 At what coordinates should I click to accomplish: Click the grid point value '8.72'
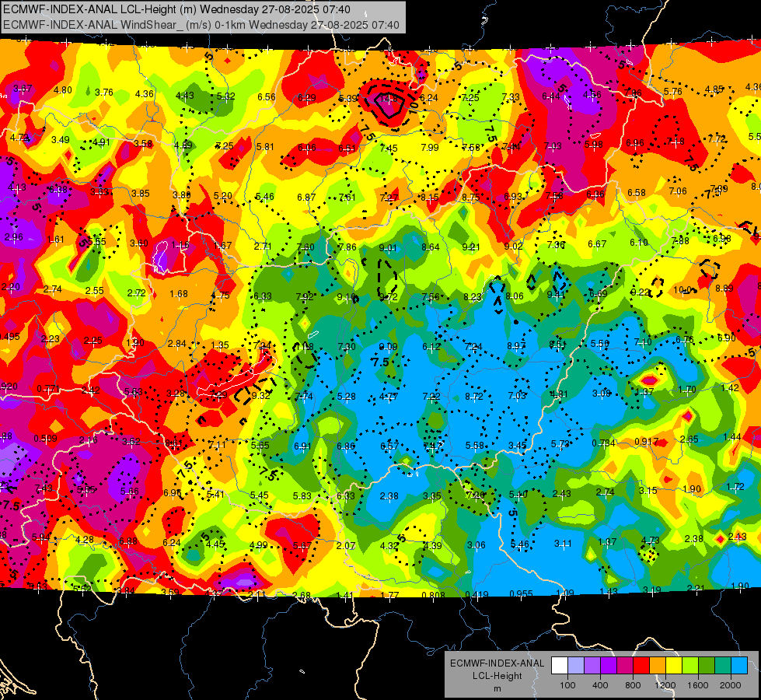tap(473, 397)
